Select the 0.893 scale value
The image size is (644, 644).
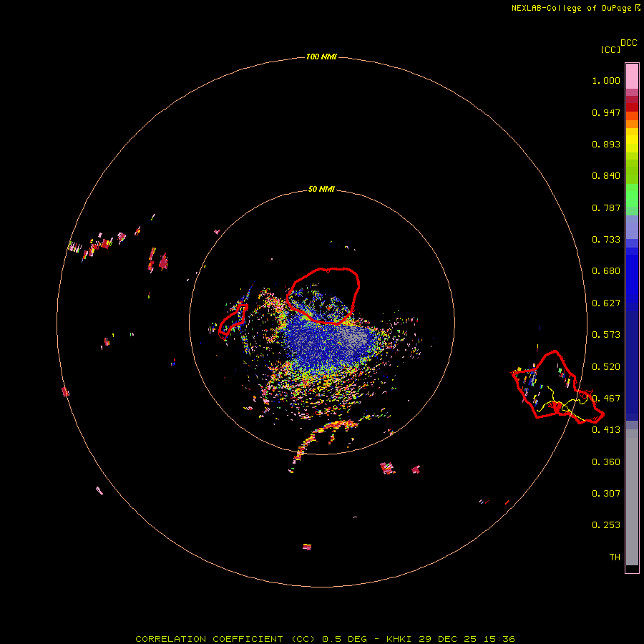(606, 144)
